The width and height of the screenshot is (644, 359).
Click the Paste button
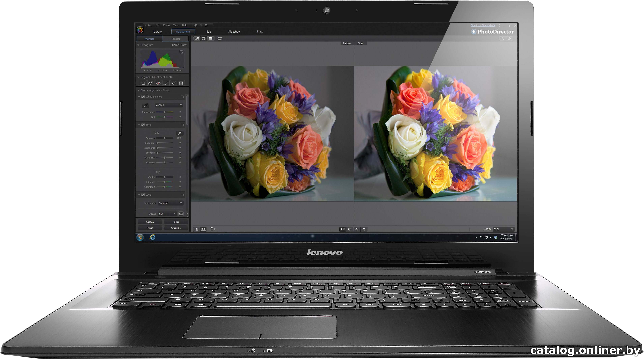176,222
